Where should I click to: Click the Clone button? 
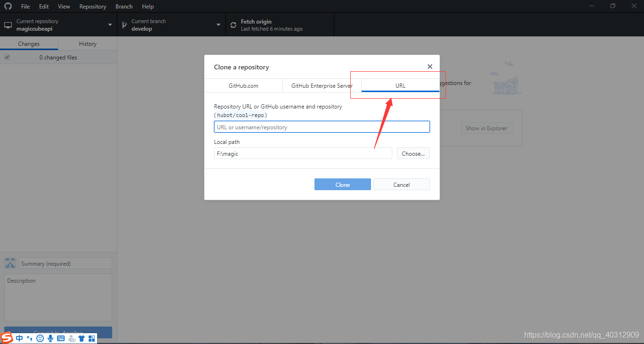pos(343,185)
